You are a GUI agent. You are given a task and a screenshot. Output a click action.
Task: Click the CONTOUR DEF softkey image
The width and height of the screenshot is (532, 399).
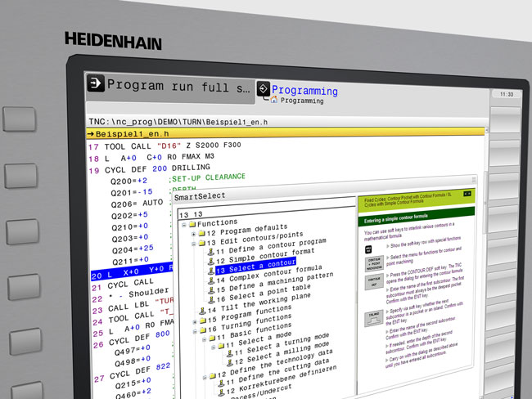click(374, 282)
